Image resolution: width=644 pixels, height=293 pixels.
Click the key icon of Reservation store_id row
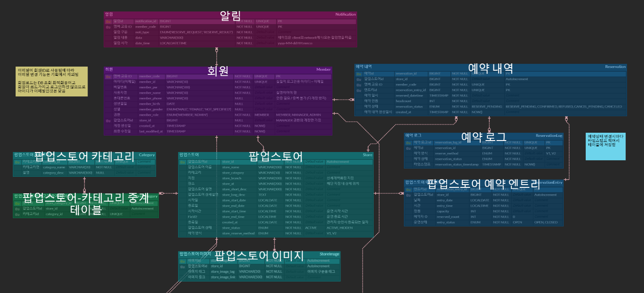pyautogui.click(x=358, y=79)
